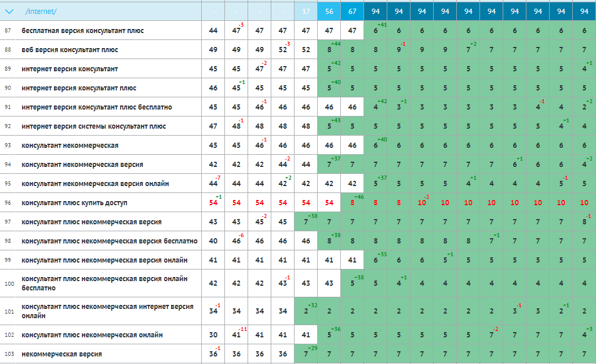The width and height of the screenshot is (596, 364).
Task: Click red cell 8 with +46 in row 96
Action: [x=352, y=202]
